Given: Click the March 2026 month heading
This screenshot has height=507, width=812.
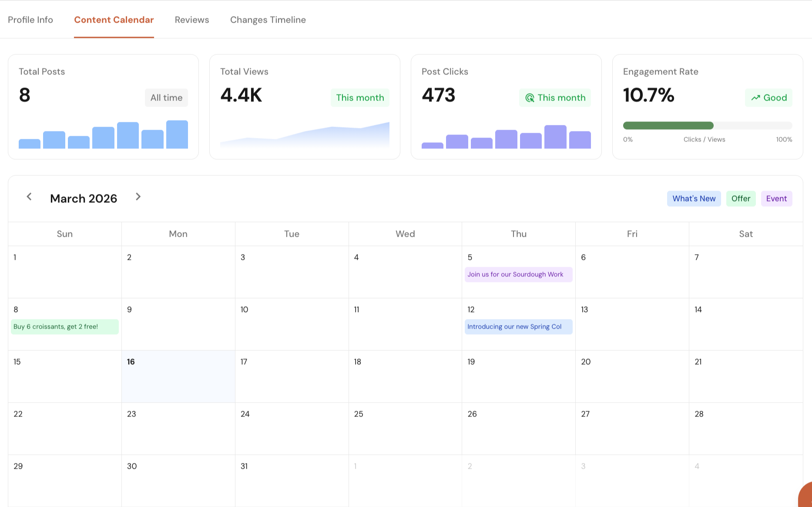Looking at the screenshot, I should [x=84, y=199].
